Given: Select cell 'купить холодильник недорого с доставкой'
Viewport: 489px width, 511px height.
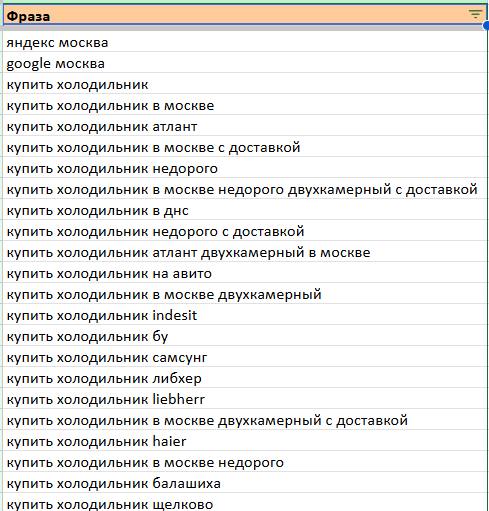Looking at the screenshot, I should click(x=245, y=230).
